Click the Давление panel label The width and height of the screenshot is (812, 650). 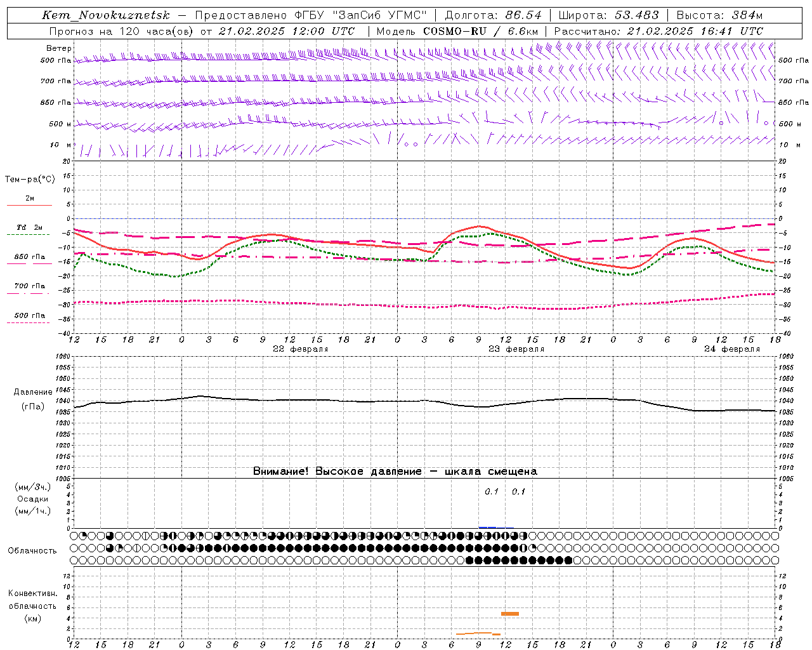point(33,392)
